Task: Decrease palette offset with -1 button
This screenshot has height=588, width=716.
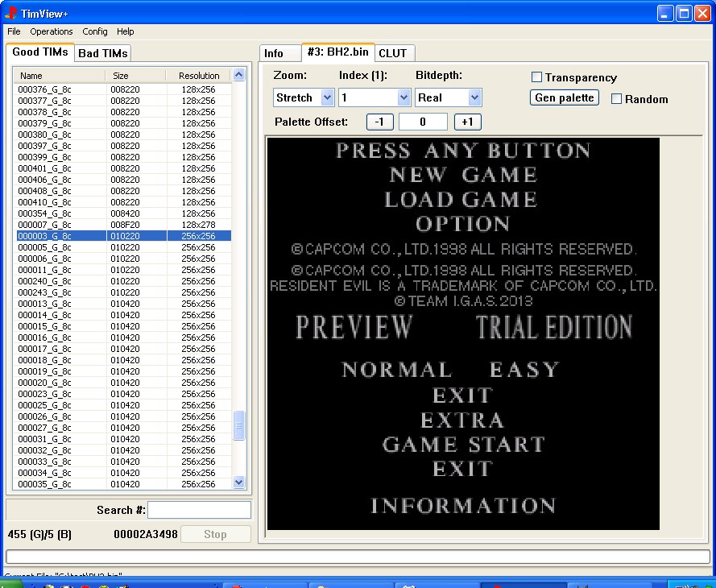Action: [379, 122]
